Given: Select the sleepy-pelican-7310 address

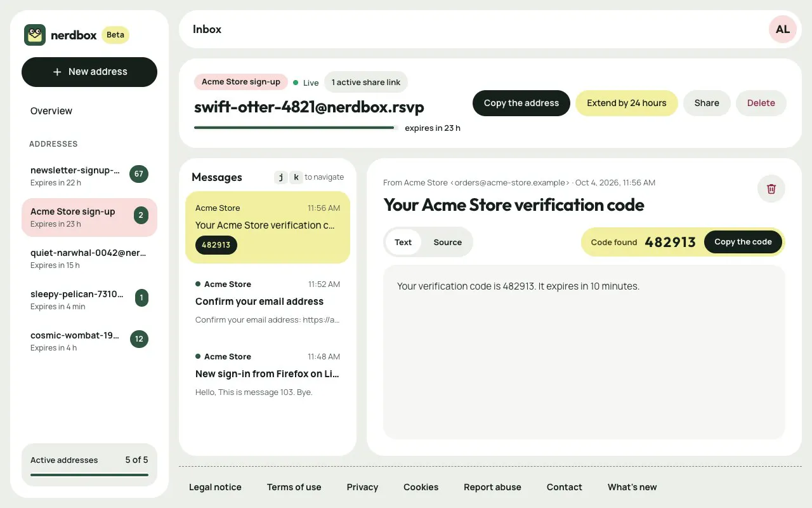Looking at the screenshot, I should click(x=89, y=300).
